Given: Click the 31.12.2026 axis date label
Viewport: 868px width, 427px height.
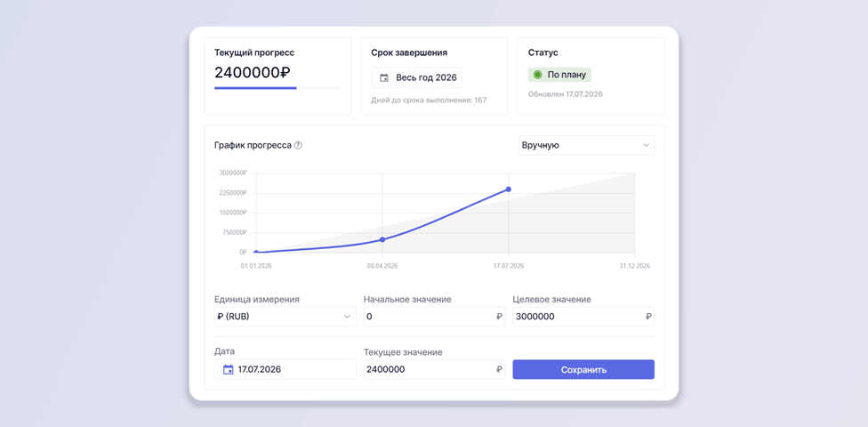Looking at the screenshot, I should pyautogui.click(x=634, y=266).
